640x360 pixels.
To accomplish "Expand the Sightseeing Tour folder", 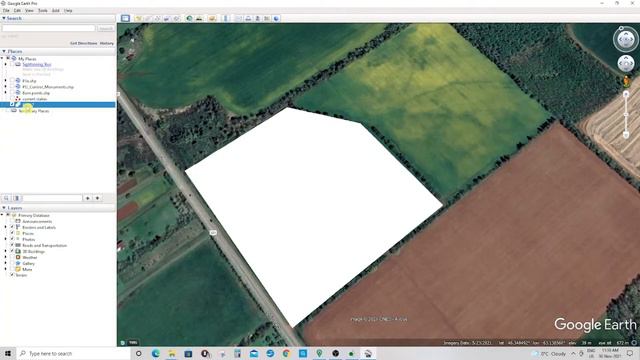I will tap(6, 64).
